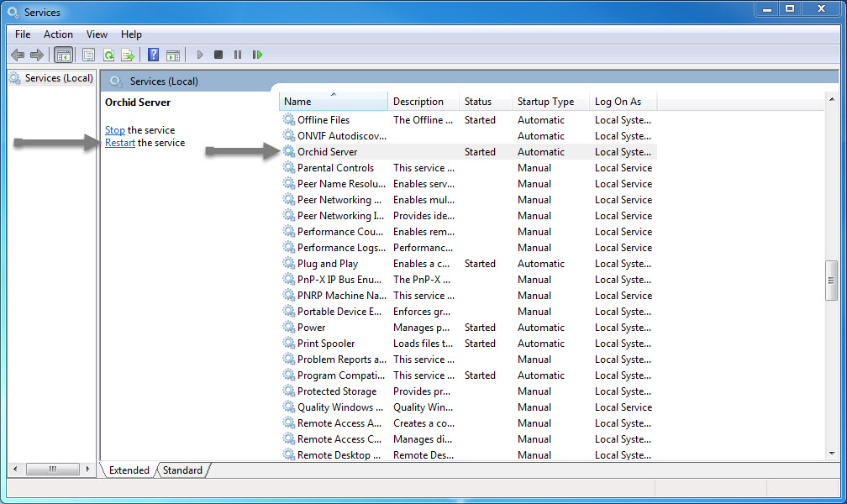Sort by the Log On As column header
The height and width of the screenshot is (504, 847).
coord(623,102)
